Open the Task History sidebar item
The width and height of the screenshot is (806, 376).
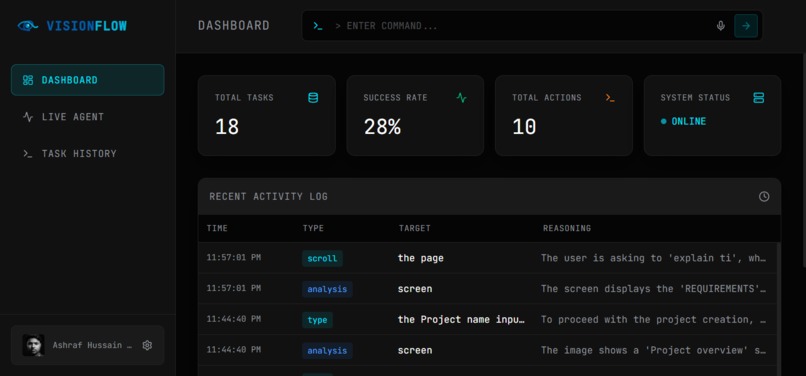click(87, 153)
